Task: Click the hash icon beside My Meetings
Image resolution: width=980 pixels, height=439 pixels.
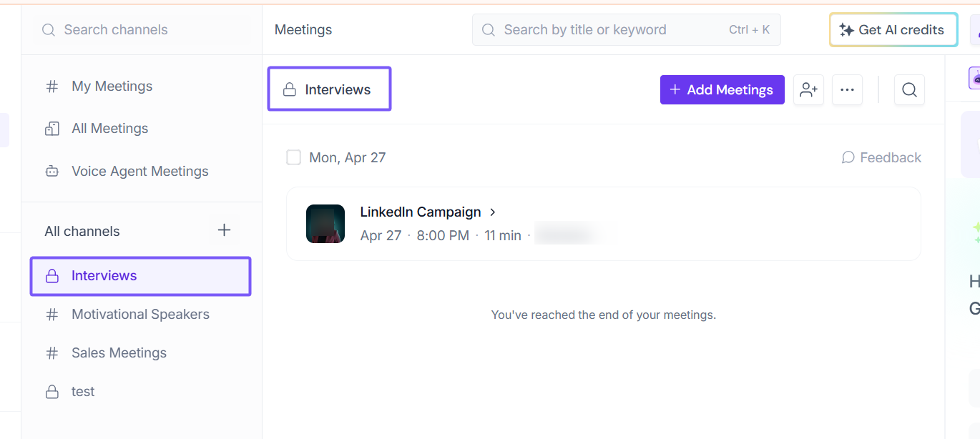Action: point(52,87)
